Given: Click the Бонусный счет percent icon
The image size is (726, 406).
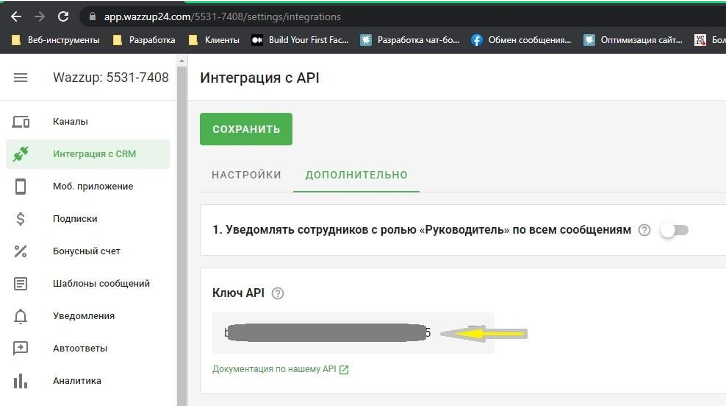Looking at the screenshot, I should click(20, 251).
